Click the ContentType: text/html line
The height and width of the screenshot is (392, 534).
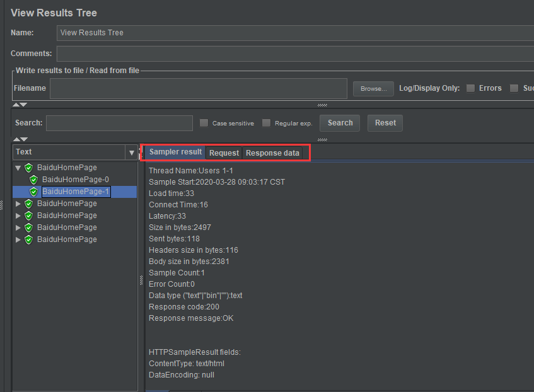186,364
